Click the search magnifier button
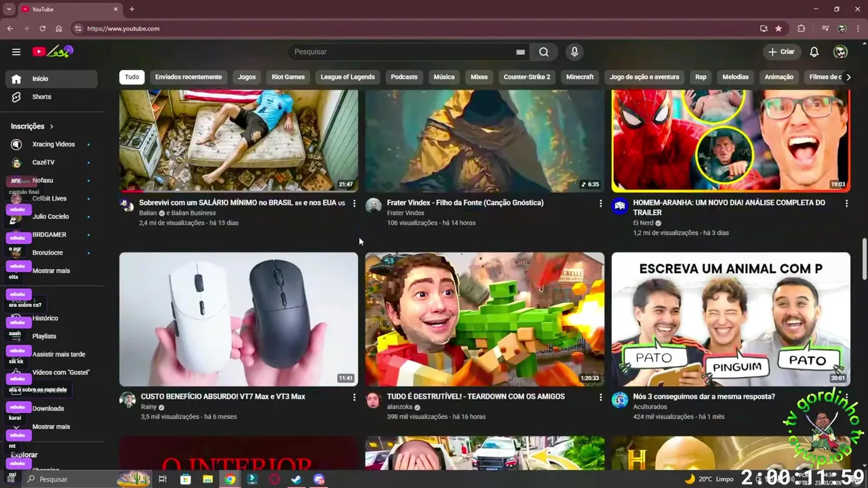Viewport: 868px width, 488px height. coord(544,52)
